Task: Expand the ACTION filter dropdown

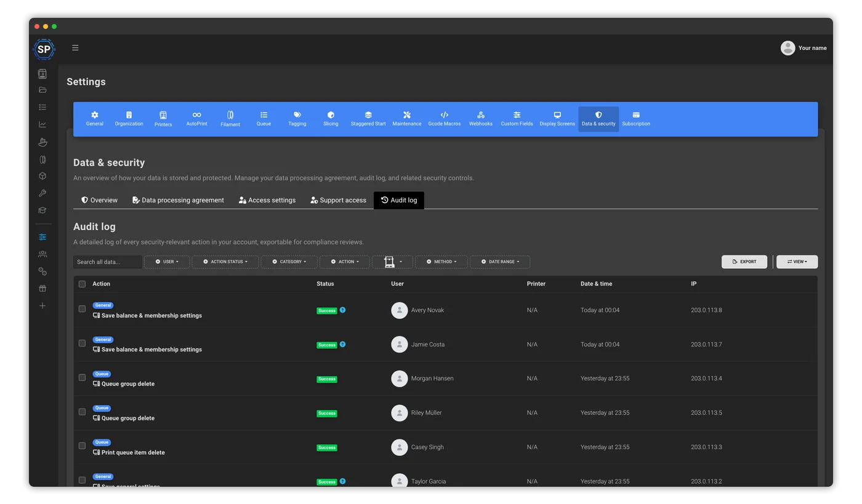Action: point(345,262)
